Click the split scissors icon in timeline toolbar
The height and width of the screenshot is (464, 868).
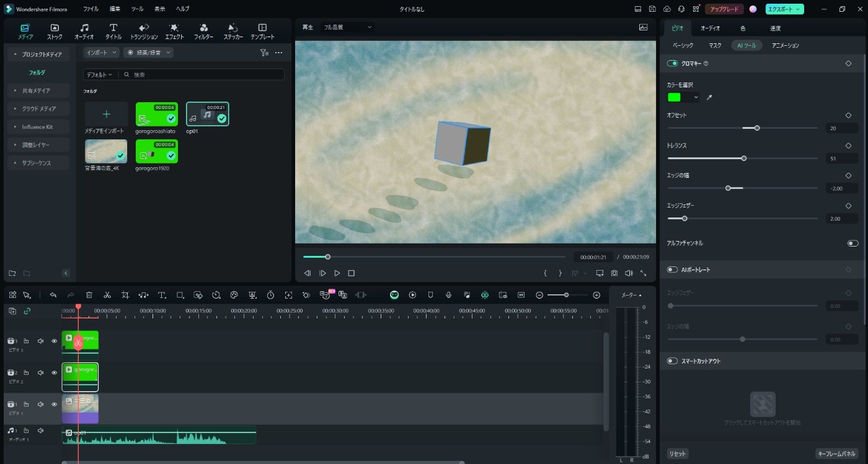point(107,295)
